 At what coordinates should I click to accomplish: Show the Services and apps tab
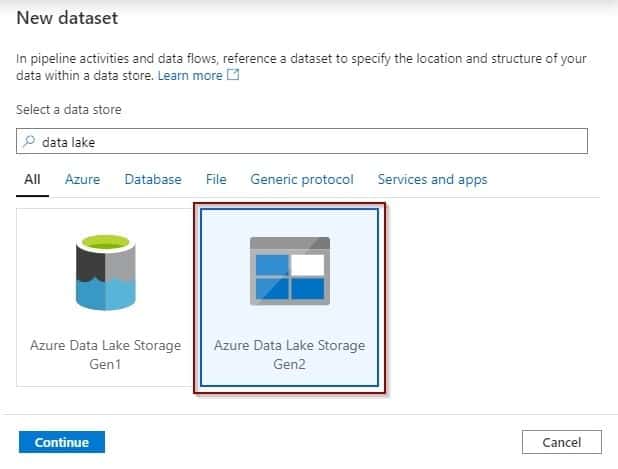coord(432,180)
